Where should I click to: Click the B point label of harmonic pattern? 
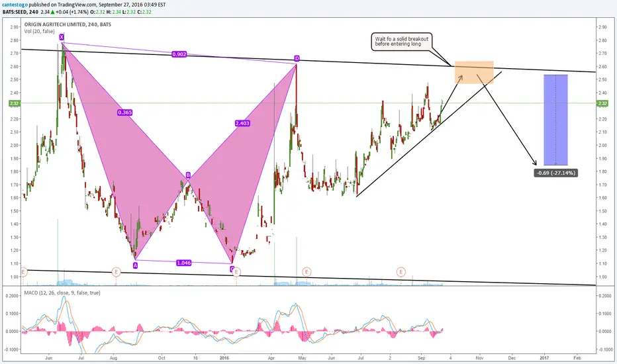tap(188, 175)
